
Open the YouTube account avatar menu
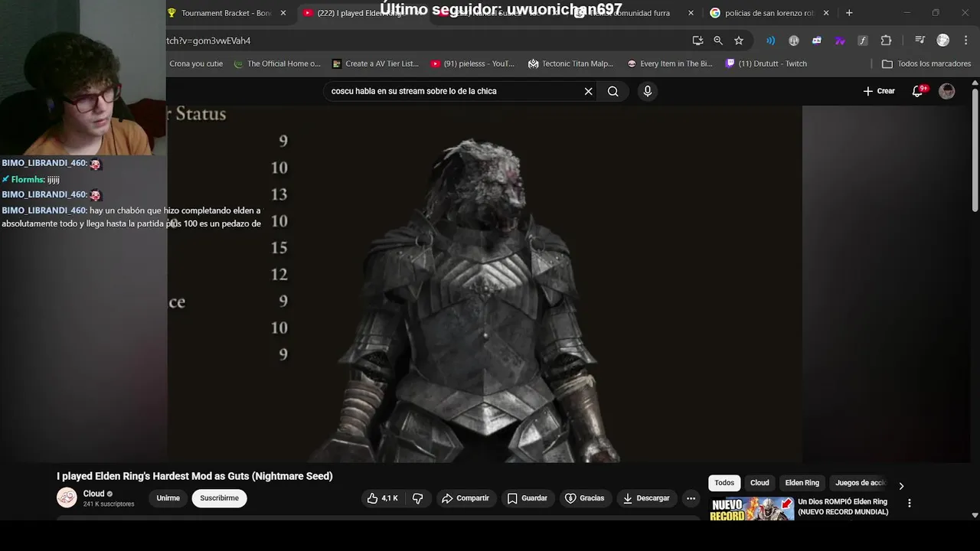click(x=947, y=91)
